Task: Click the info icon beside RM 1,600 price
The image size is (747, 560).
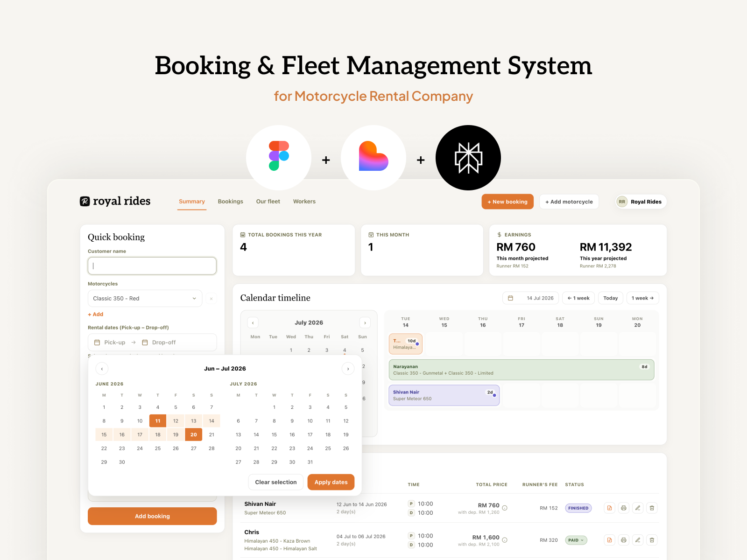Action: point(505,540)
